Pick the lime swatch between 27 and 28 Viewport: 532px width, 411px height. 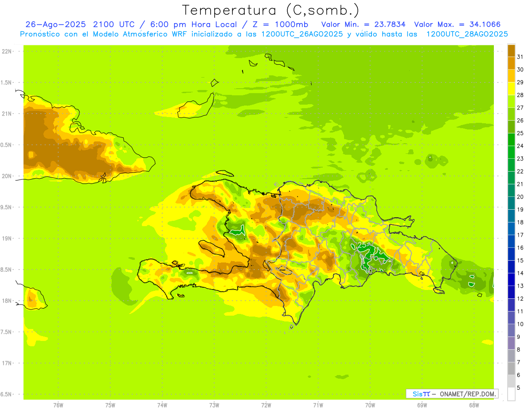(x=511, y=102)
